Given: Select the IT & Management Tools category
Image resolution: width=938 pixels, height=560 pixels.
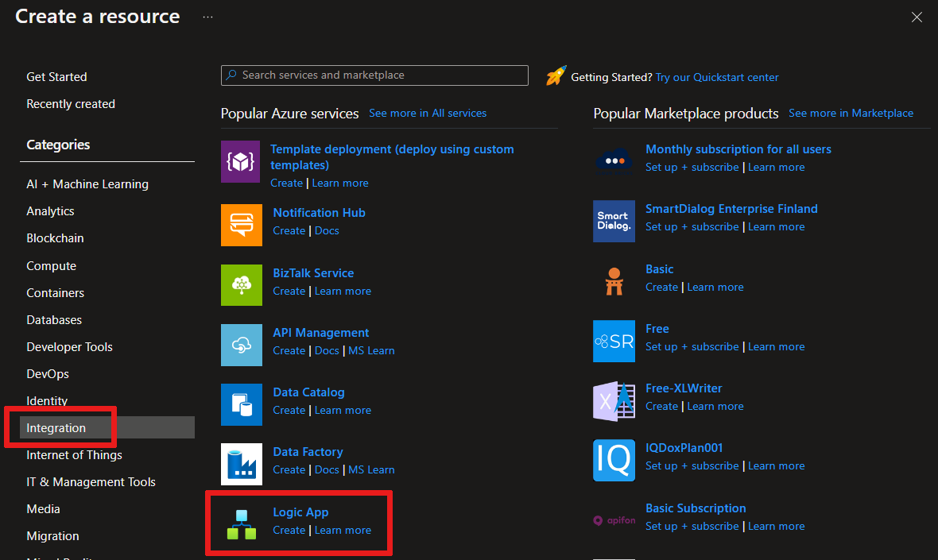Looking at the screenshot, I should click(91, 481).
